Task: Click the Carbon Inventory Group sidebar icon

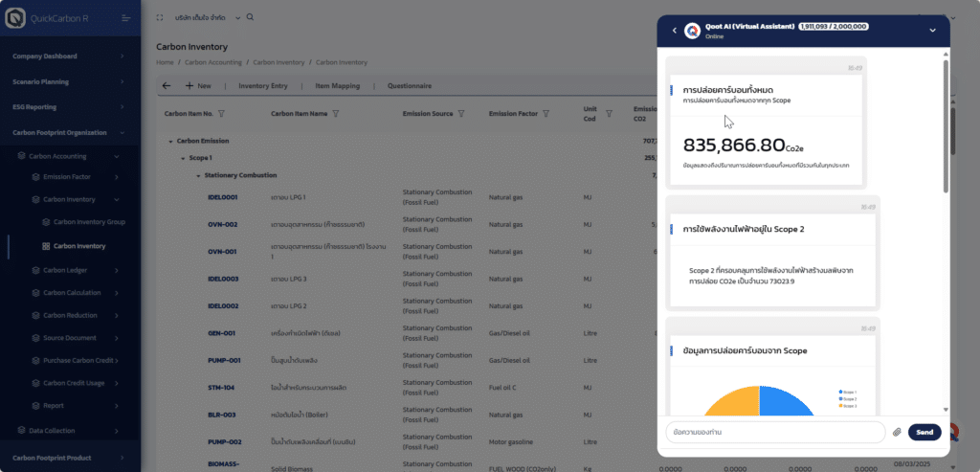Action: [x=46, y=222]
